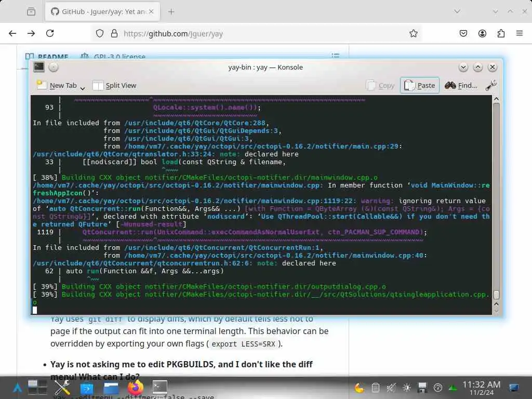Screen dimensions: 532x399
Task: Open the virtual desktop pager
Action: 37,388
